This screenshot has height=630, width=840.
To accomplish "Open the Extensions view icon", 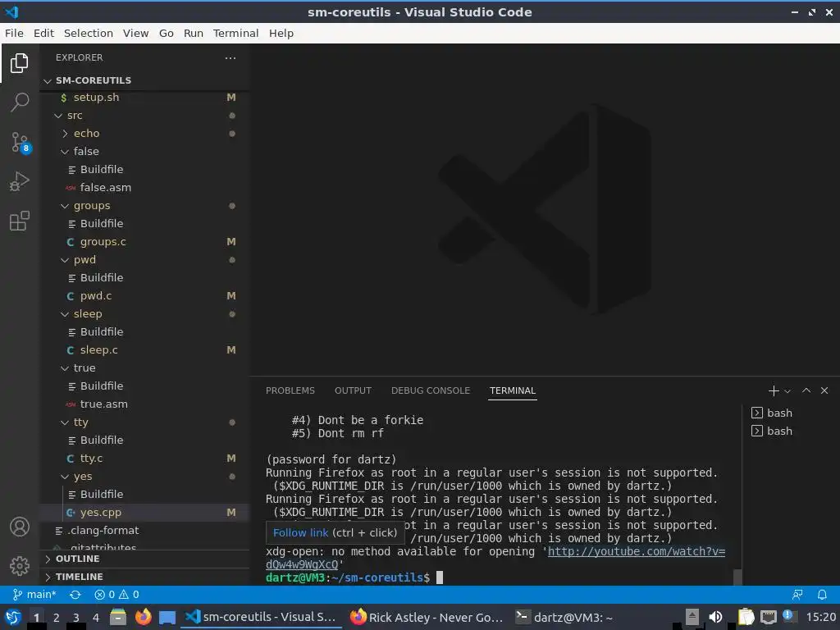I will click(20, 221).
